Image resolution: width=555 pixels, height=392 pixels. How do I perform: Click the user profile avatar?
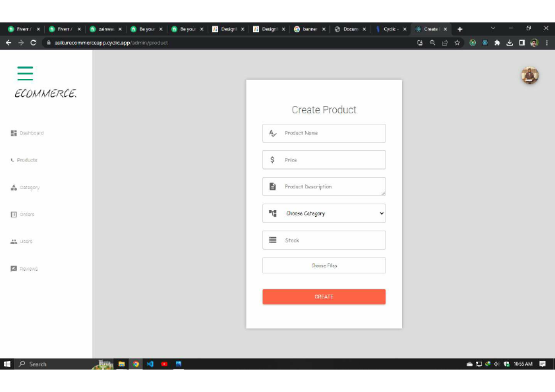(x=530, y=75)
